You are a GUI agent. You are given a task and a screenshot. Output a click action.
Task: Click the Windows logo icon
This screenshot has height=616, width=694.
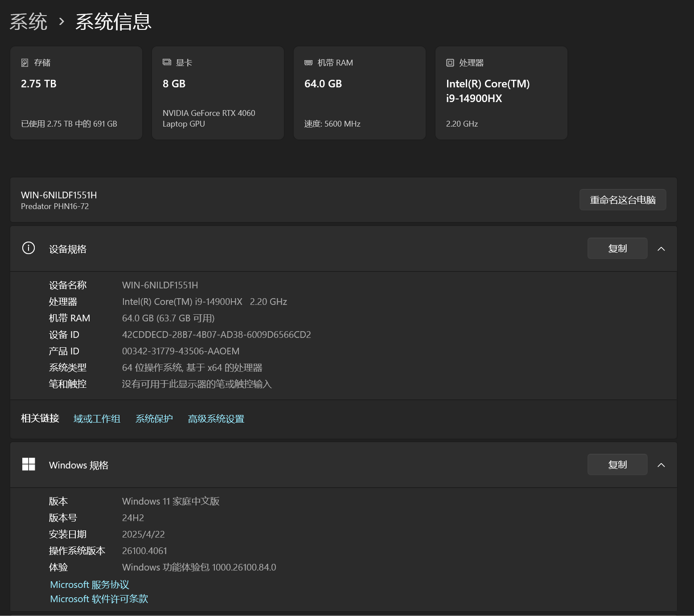pyautogui.click(x=29, y=464)
